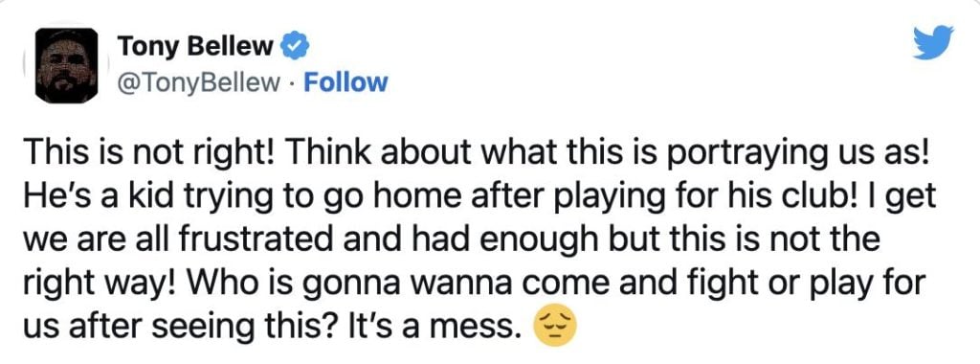Viewport: 980px width, 364px height.
Task: Open the Tony Bellew display name
Action: coord(195,46)
